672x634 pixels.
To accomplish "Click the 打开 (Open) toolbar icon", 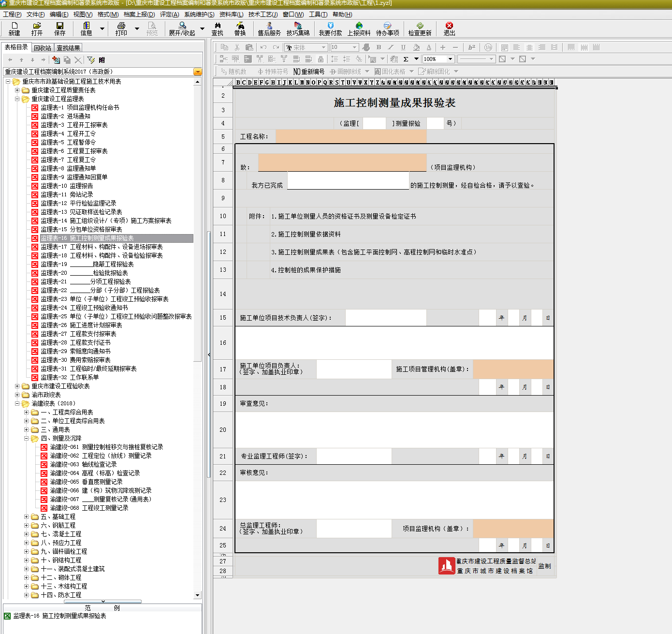I will point(37,29).
